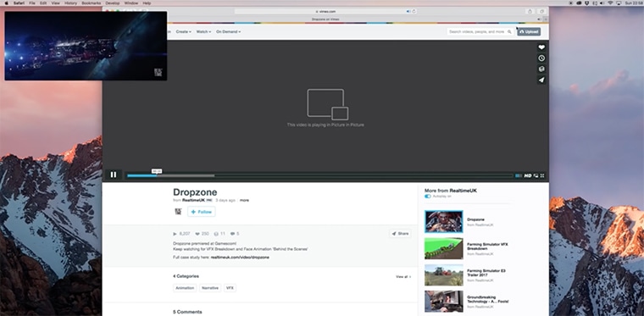This screenshot has height=316, width=644.
Task: Reload page with address bar reload icon
Action: tap(414, 12)
